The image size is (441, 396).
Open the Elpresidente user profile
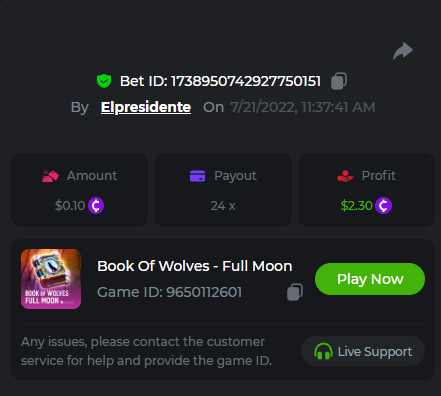click(x=146, y=107)
